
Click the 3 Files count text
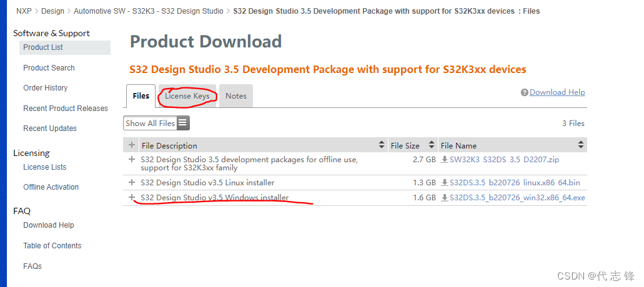tap(573, 124)
